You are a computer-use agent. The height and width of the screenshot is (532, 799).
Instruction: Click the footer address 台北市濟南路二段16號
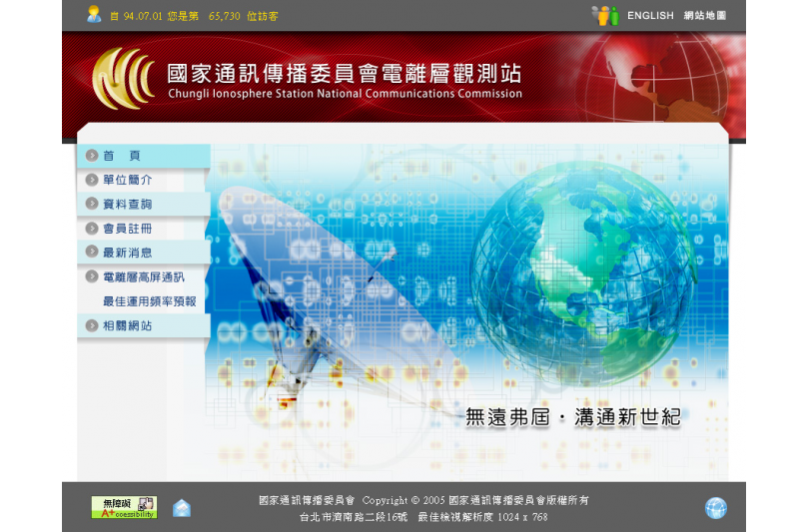click(354, 517)
